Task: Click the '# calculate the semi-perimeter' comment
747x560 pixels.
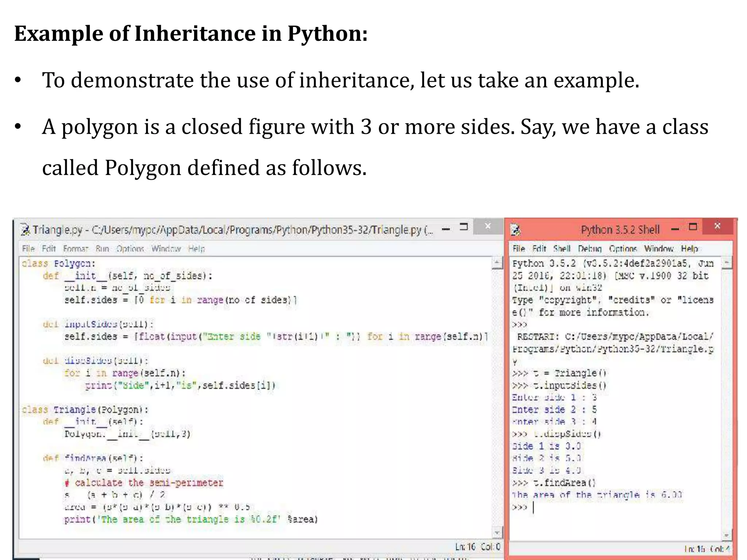Action: click(x=144, y=483)
